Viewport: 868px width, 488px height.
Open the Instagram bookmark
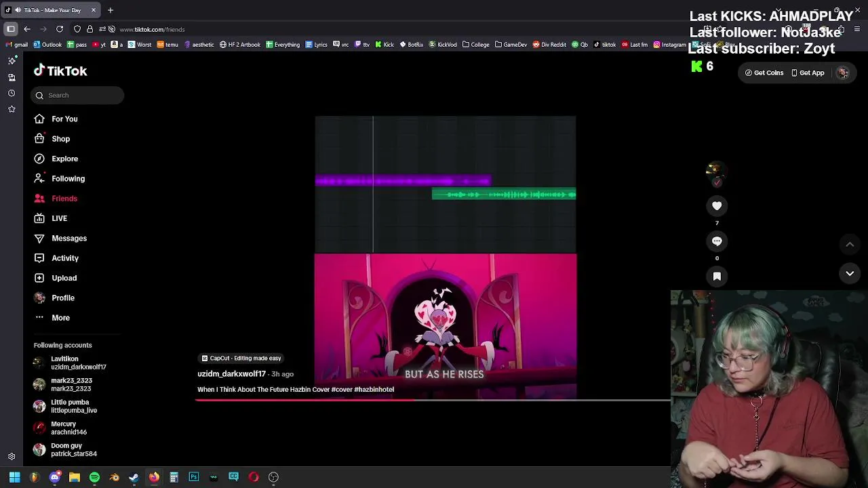[x=670, y=45]
